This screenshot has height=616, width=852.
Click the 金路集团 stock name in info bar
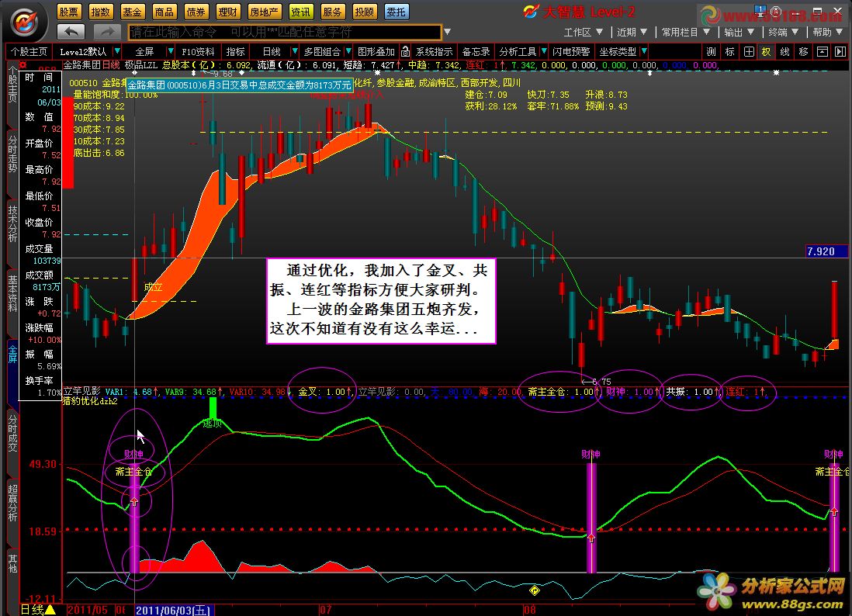pos(82,65)
